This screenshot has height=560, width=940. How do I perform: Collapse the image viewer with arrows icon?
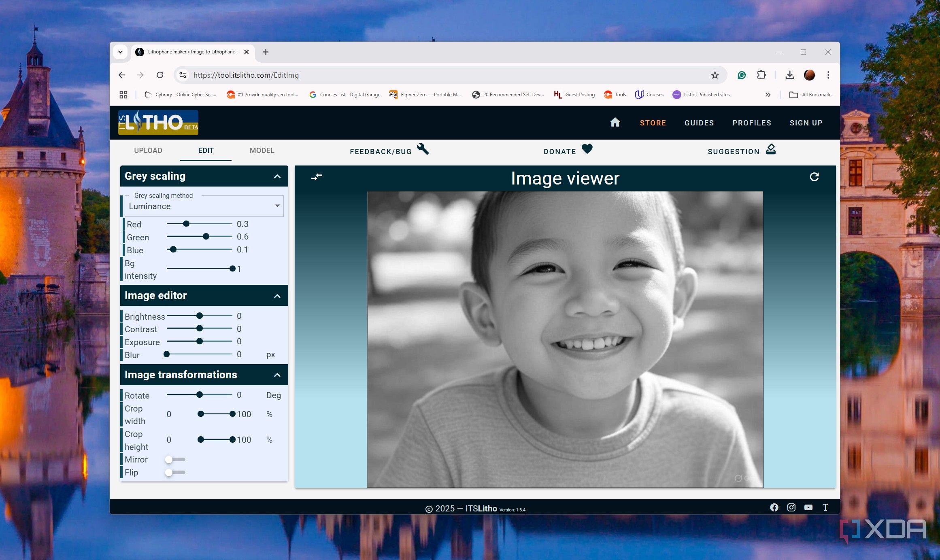coord(317,177)
